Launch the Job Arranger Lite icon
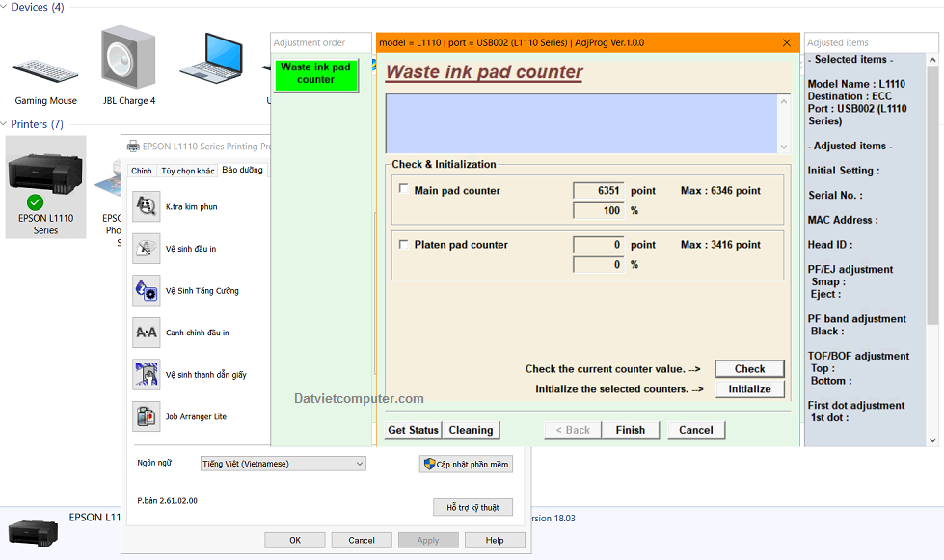The width and height of the screenshot is (944, 560). point(147,416)
